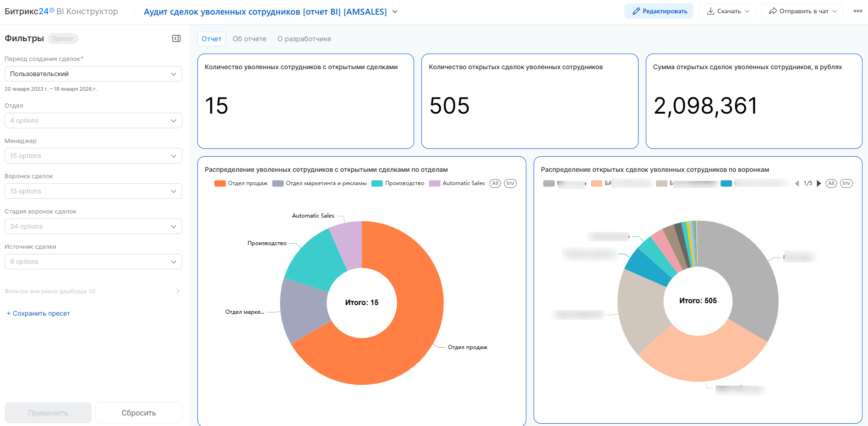Viewport: 868px width, 426px height.
Task: Click the All legend button in departments chart
Action: click(x=495, y=183)
